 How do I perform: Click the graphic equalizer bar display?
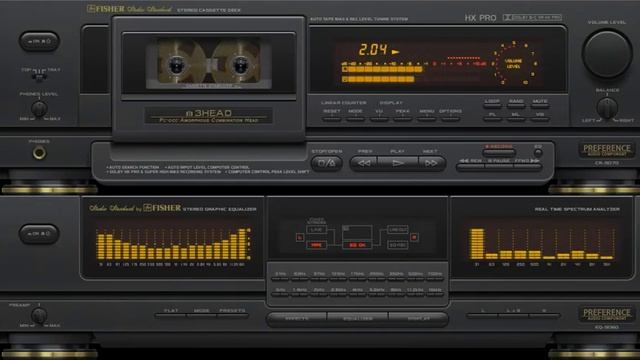coord(173,244)
